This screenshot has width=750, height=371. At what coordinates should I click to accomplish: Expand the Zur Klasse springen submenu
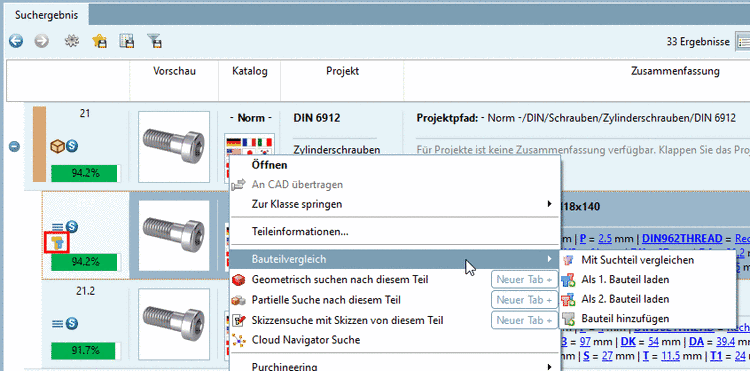[x=395, y=204]
